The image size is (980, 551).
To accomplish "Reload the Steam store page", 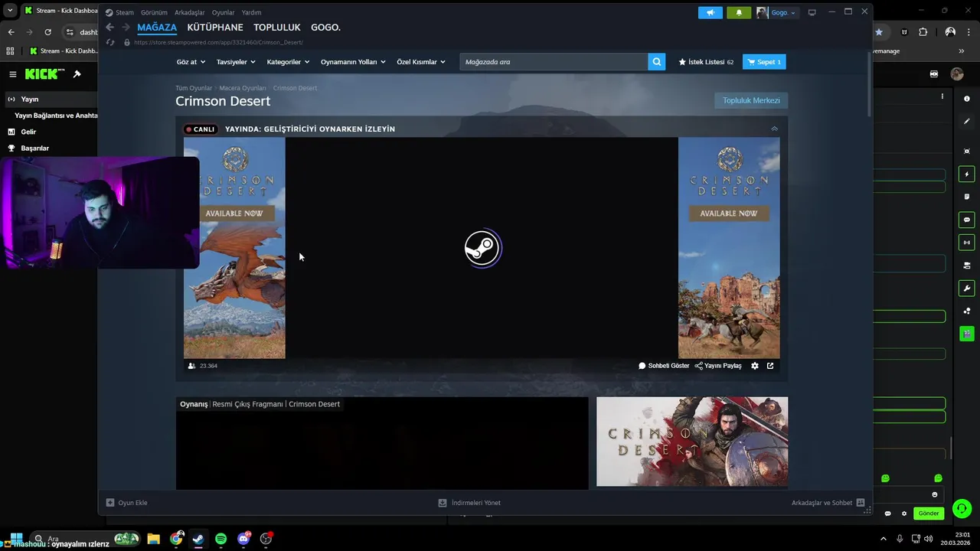I will (110, 42).
